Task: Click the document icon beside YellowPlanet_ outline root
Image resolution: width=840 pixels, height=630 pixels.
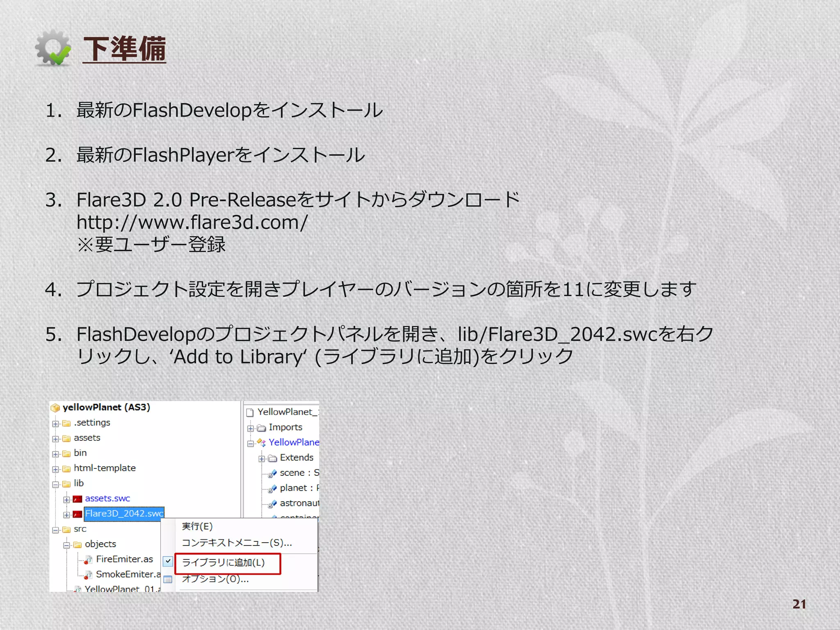Action: (x=250, y=412)
